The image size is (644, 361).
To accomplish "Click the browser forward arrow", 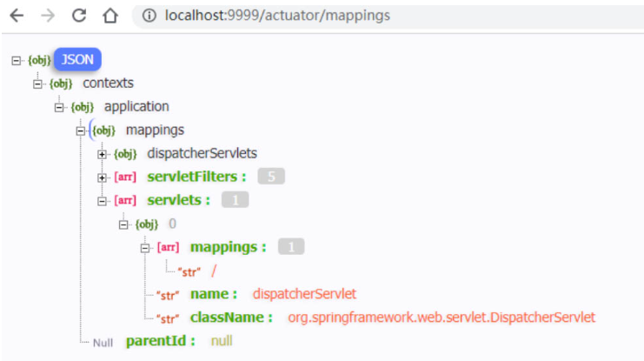I will tap(48, 16).
